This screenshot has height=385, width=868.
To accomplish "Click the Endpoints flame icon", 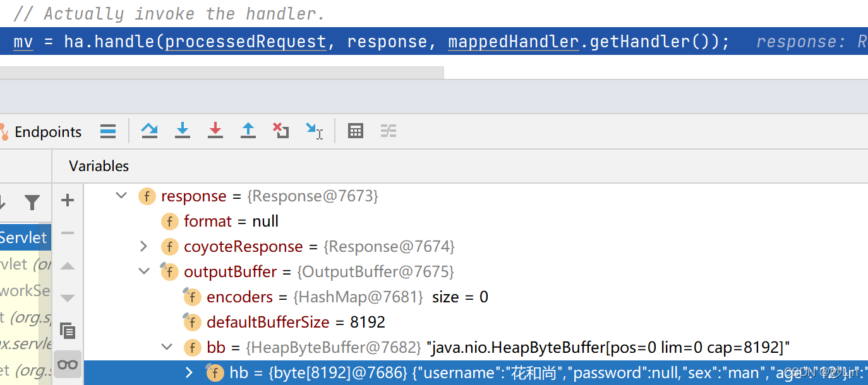I will [x=6, y=131].
